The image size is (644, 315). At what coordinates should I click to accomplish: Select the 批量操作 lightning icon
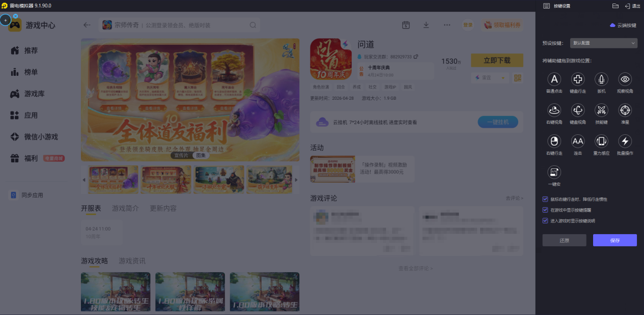(x=625, y=141)
